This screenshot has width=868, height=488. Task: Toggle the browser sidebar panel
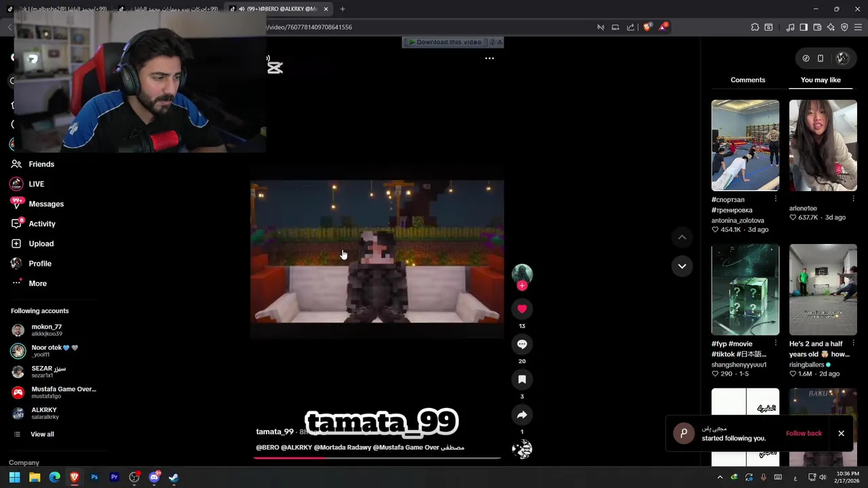(804, 27)
